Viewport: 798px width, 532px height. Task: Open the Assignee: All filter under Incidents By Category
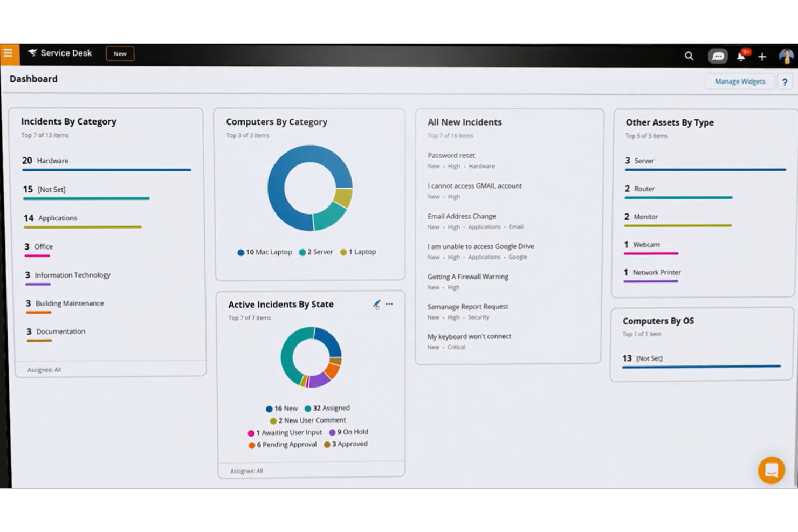44,370
